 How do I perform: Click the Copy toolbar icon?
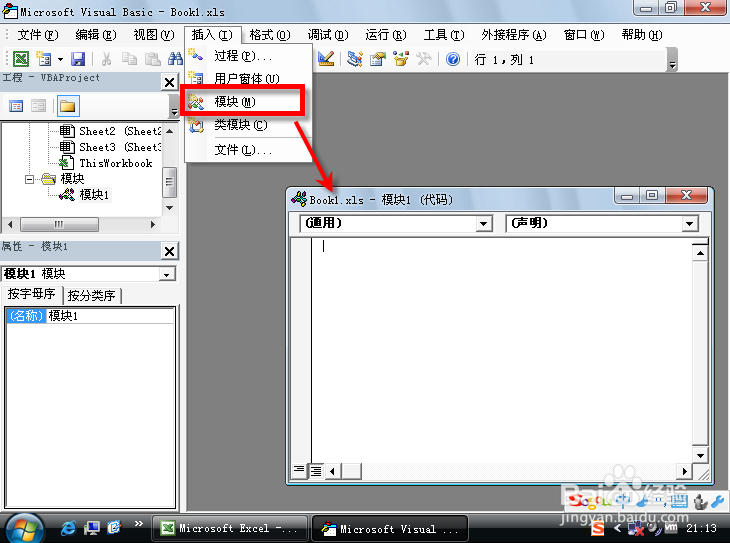click(129, 59)
